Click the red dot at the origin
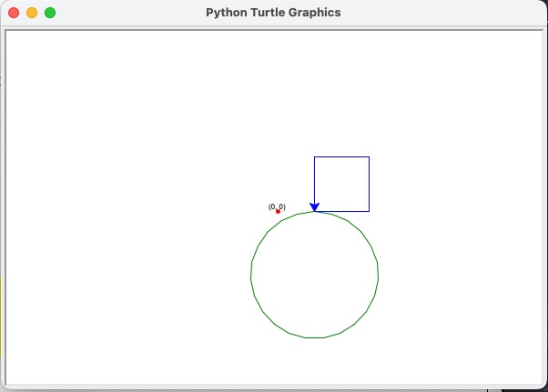Image resolution: width=548 pixels, height=392 pixels. click(x=278, y=211)
